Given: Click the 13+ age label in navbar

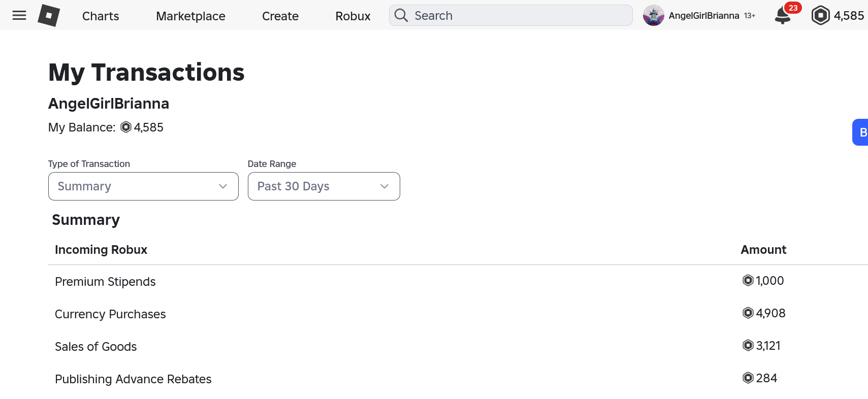Looking at the screenshot, I should [750, 16].
